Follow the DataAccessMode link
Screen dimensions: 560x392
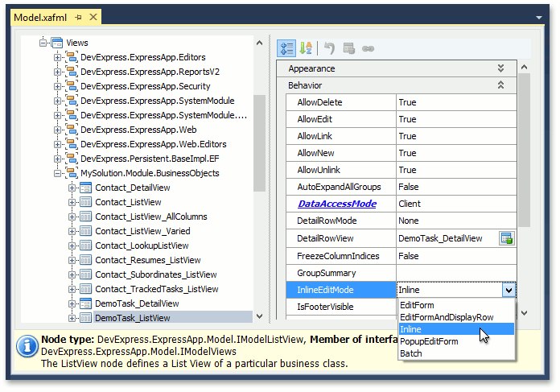click(337, 204)
